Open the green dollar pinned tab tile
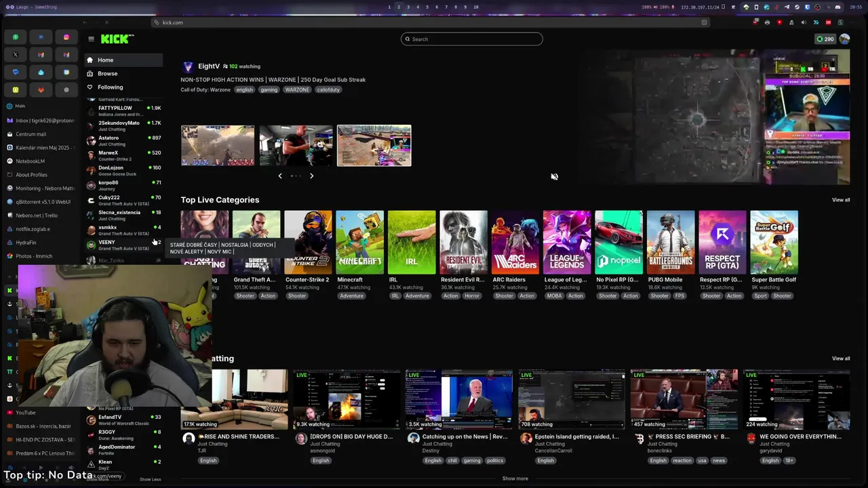The height and width of the screenshot is (488, 868). click(15, 37)
